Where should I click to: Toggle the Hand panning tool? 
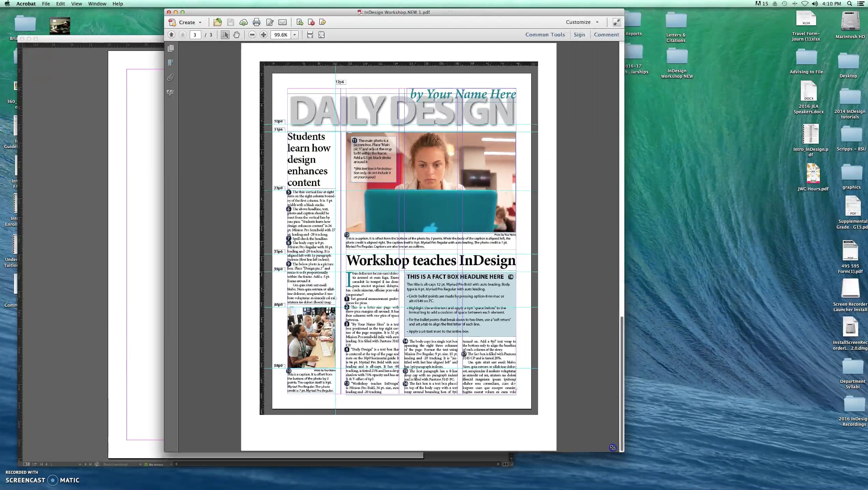pos(236,34)
